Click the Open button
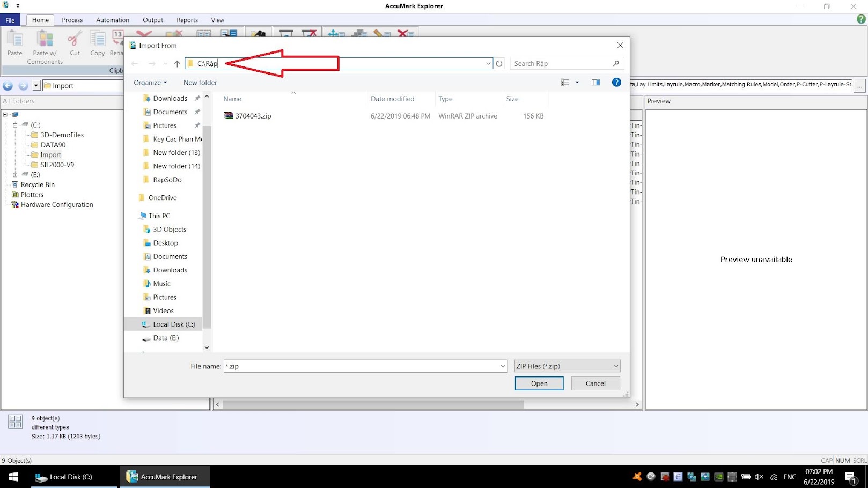868x488 pixels. (x=539, y=383)
